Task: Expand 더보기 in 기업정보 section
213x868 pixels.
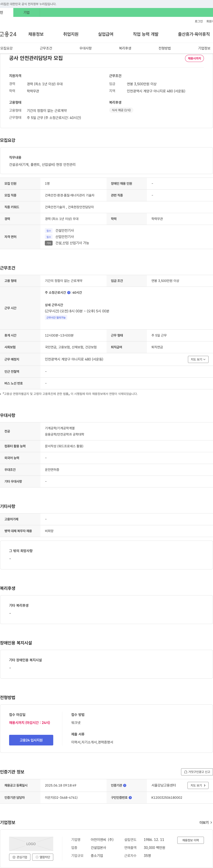Action: tap(206, 822)
